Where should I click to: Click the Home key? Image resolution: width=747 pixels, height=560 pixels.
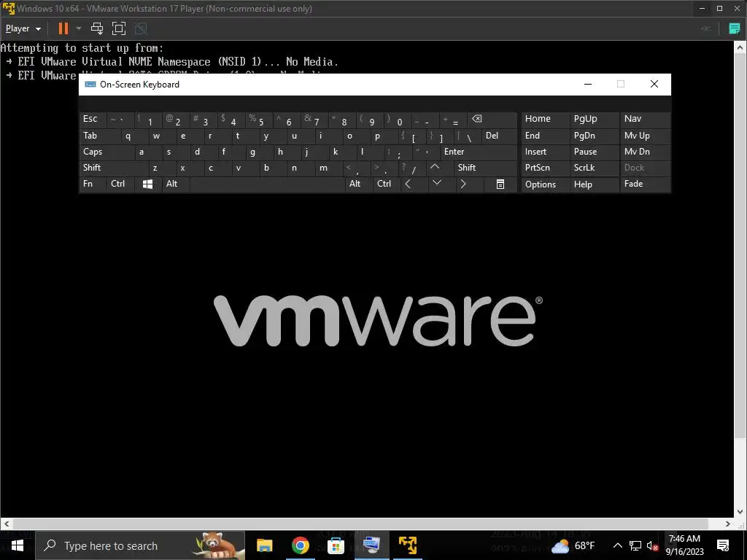[x=545, y=119]
